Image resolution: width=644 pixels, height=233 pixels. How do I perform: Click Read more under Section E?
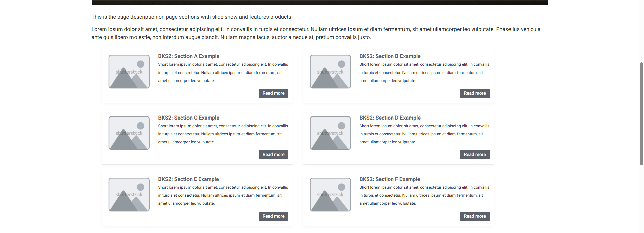coord(274,216)
